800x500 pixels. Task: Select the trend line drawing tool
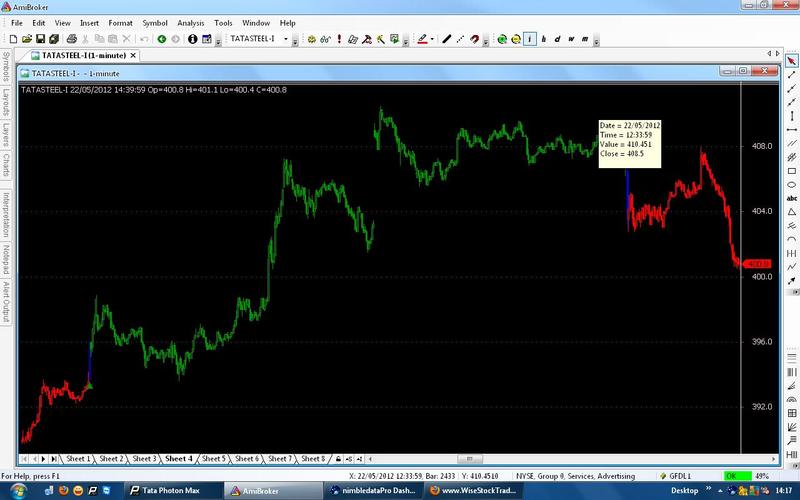[x=791, y=74]
